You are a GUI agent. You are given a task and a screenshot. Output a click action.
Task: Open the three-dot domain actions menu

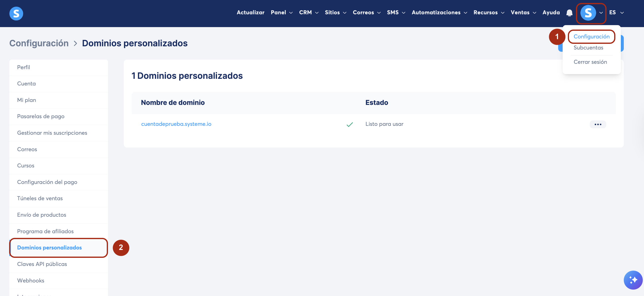(598, 124)
